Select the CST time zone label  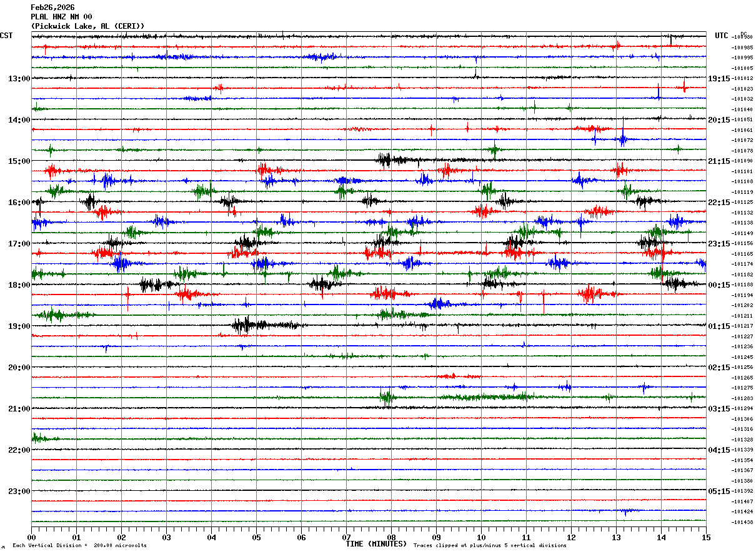(7, 36)
